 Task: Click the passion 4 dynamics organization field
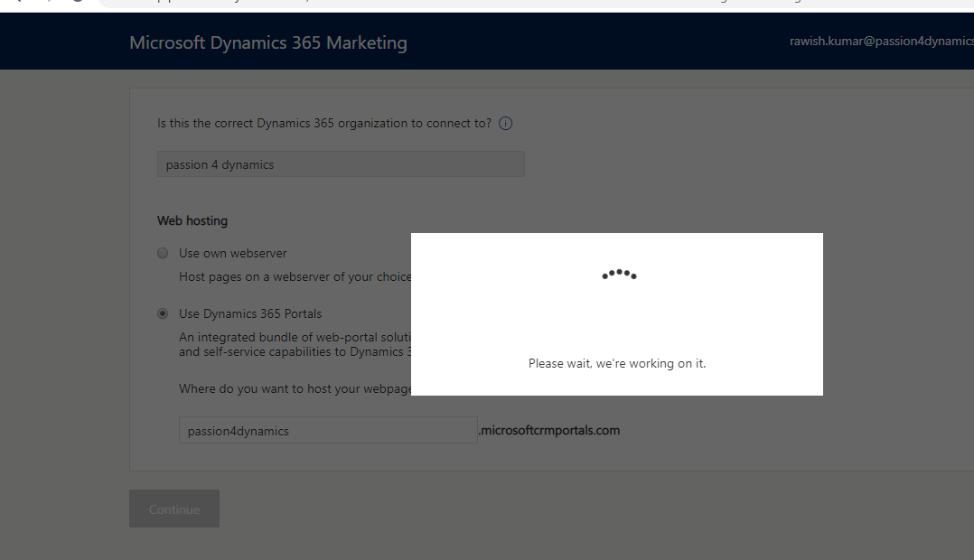(x=340, y=164)
